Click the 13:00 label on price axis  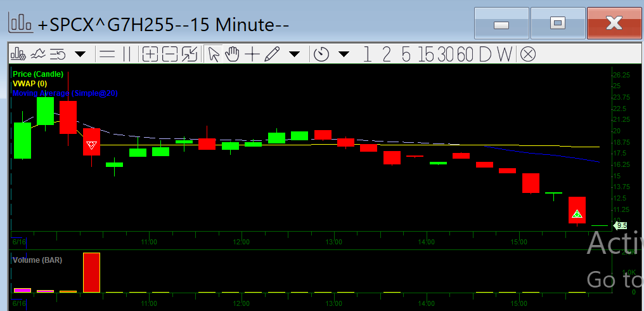[334, 242]
